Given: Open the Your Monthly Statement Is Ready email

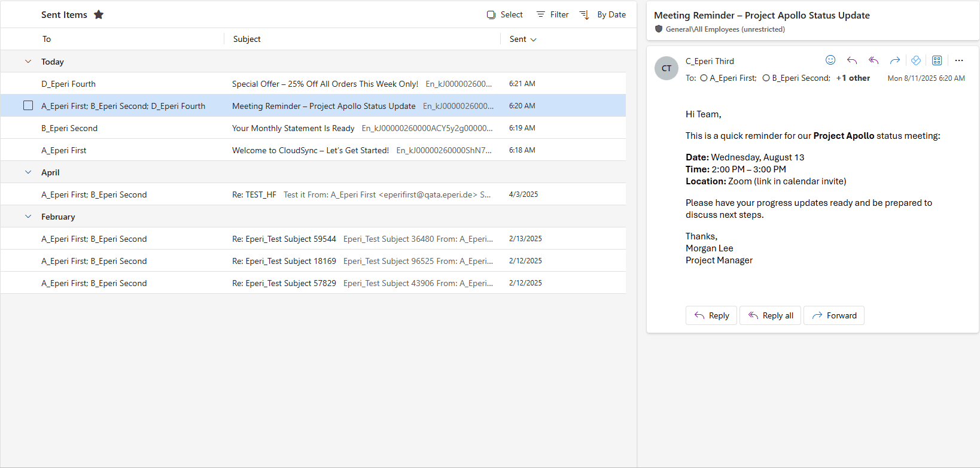Looking at the screenshot, I should pyautogui.click(x=313, y=128).
